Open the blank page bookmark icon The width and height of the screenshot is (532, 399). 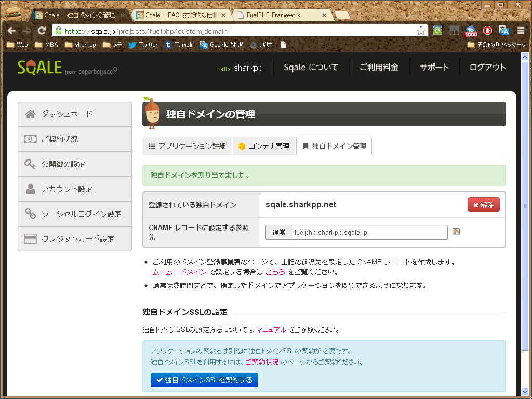pos(283,45)
